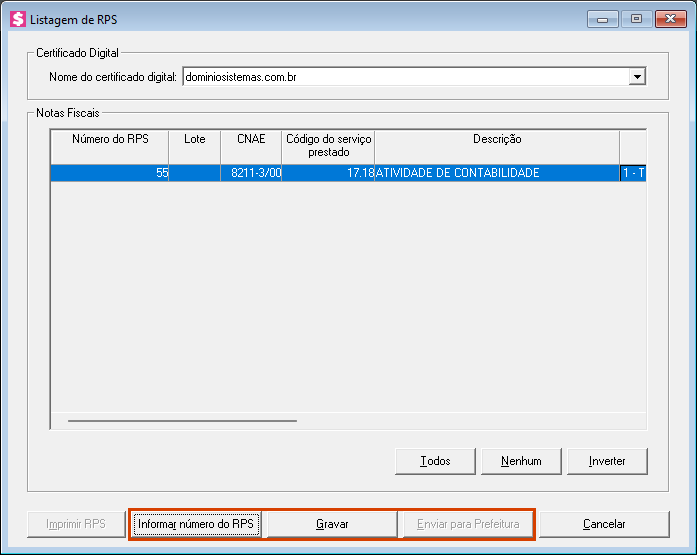Viewport: 697px width, 555px height.
Task: Expand the digital certificate name dropdown
Action: [x=637, y=77]
